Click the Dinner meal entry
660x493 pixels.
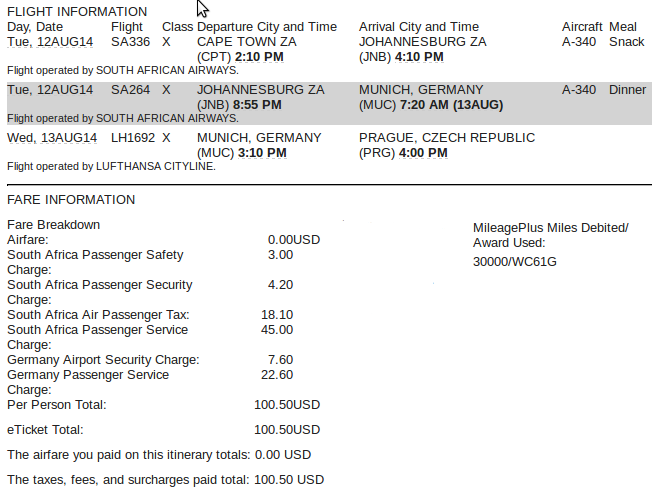627,90
